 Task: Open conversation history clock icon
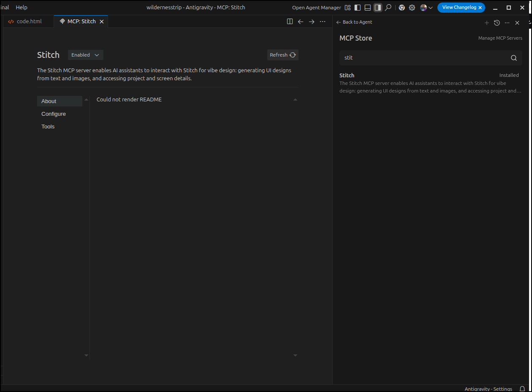point(497,23)
